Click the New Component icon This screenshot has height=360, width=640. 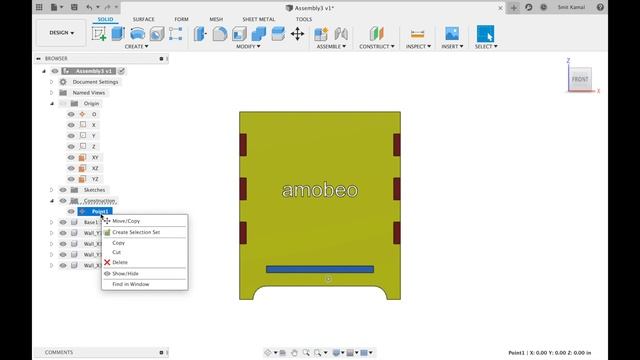[x=321, y=34]
